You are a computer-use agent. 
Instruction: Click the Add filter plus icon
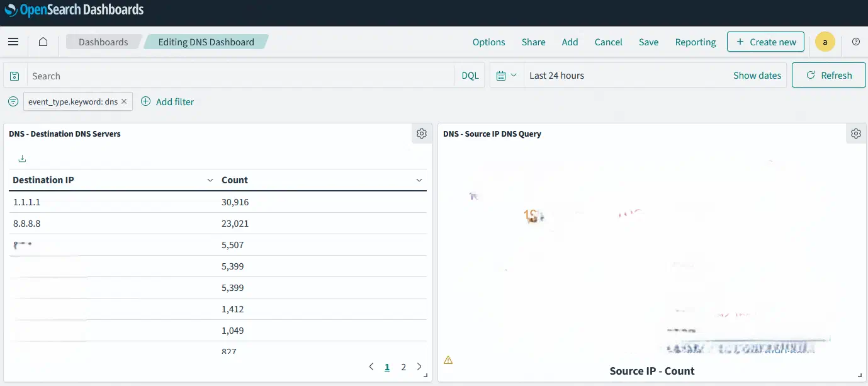click(x=146, y=101)
